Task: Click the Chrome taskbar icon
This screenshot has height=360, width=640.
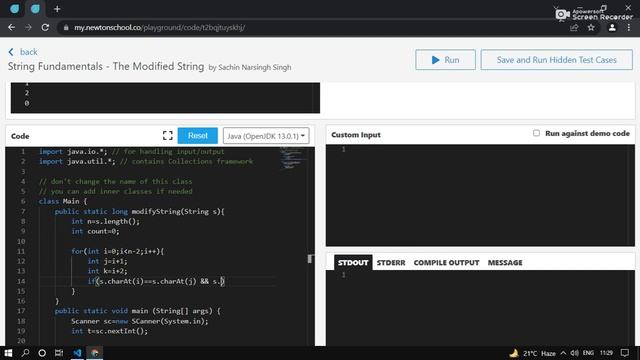Action: click(95, 353)
